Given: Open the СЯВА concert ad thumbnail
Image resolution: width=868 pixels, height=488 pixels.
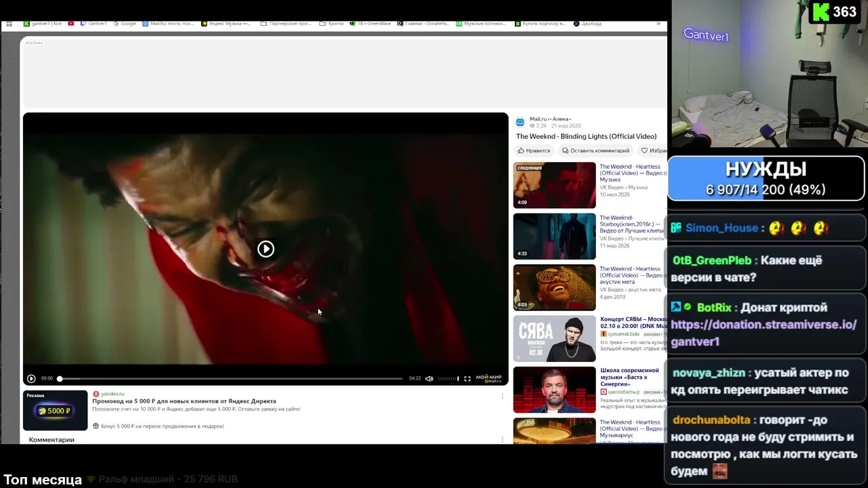Looking at the screenshot, I should point(554,339).
